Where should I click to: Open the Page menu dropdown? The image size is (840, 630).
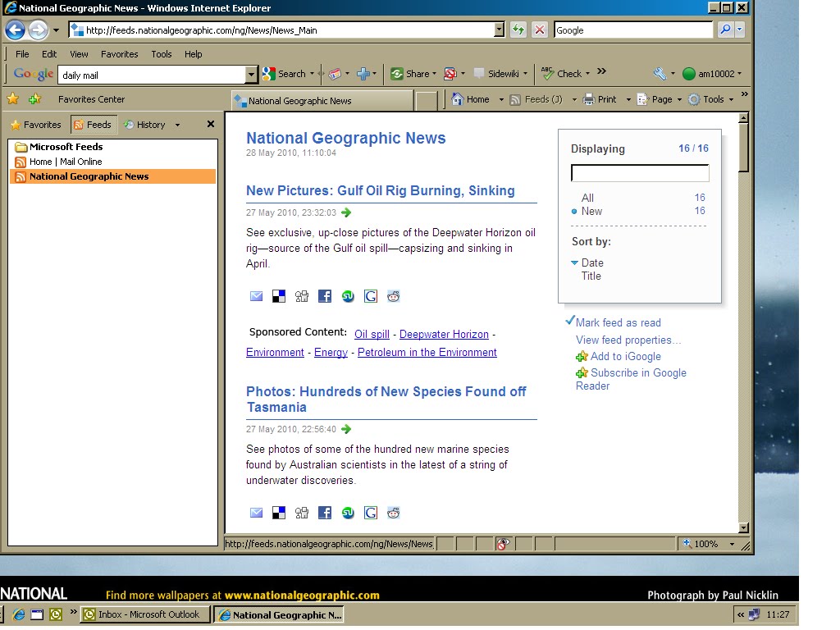679,99
